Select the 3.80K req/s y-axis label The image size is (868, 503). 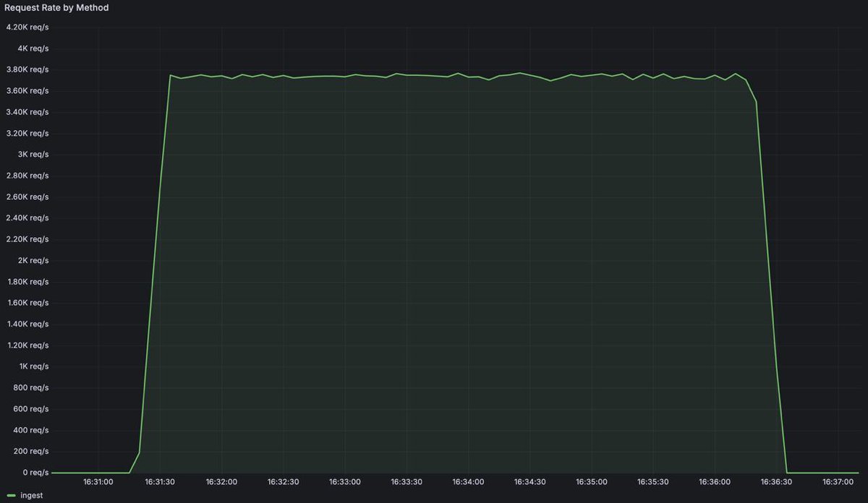(x=27, y=69)
